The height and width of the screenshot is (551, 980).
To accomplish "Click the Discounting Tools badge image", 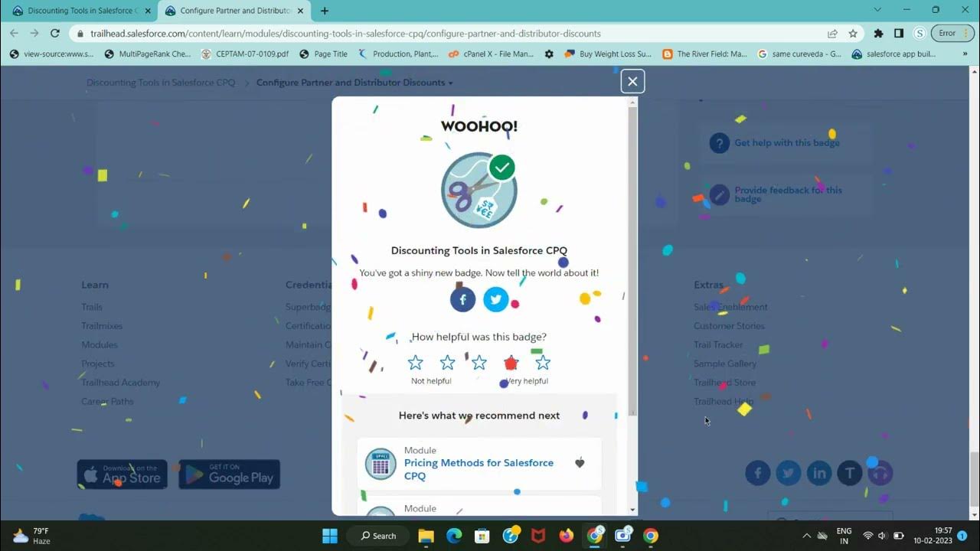I will tap(479, 190).
